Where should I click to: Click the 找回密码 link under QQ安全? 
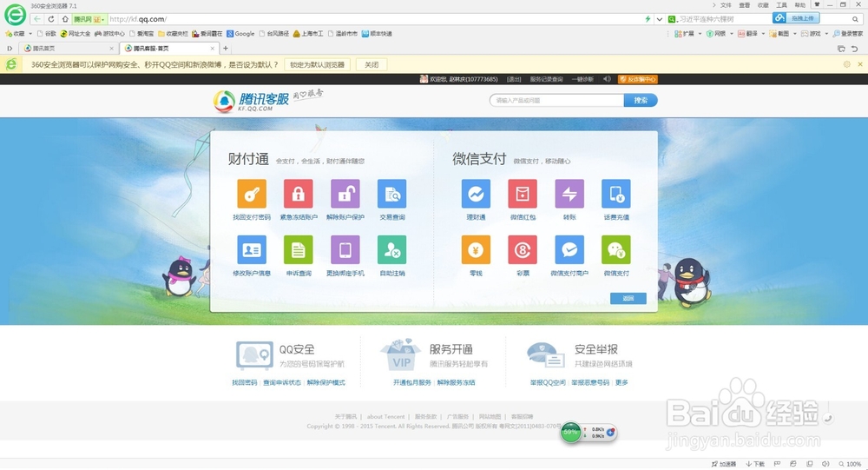coord(244,382)
